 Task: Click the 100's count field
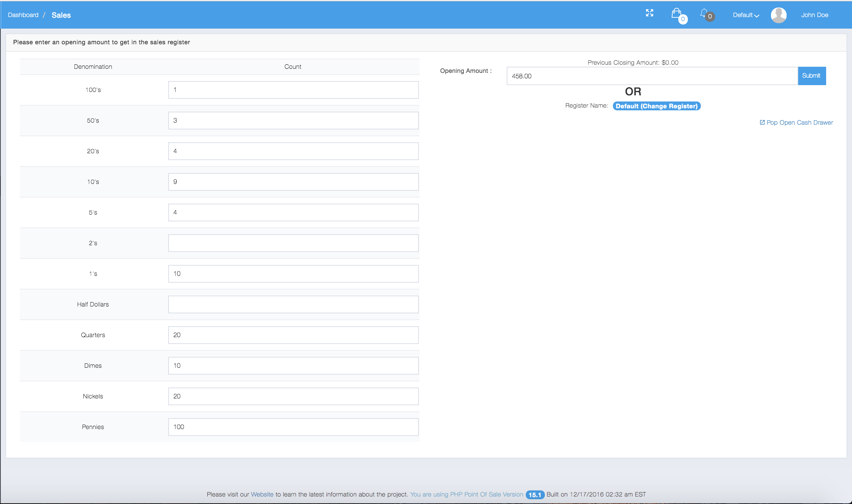pyautogui.click(x=293, y=90)
